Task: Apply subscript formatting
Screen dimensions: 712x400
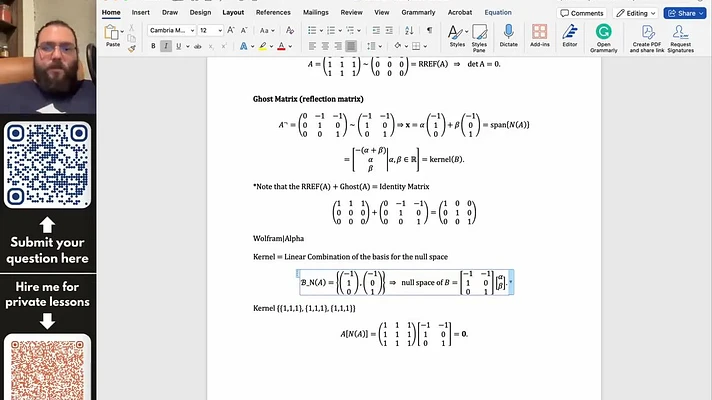Action: point(211,46)
